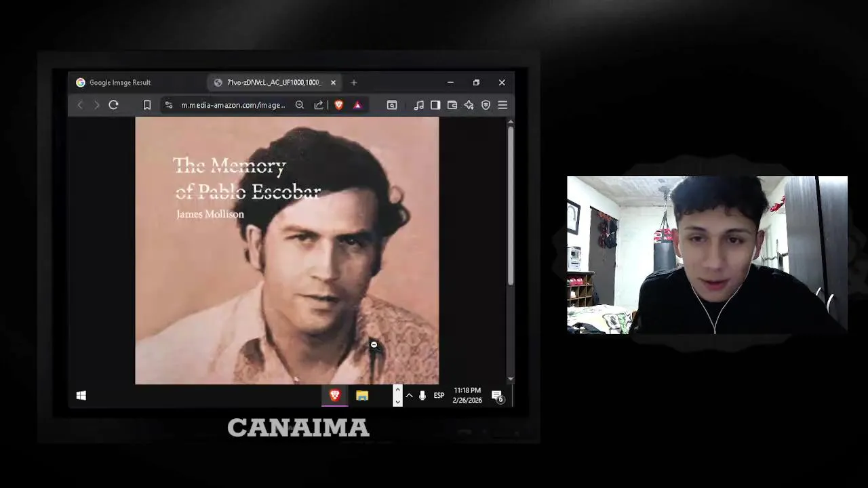The width and height of the screenshot is (868, 488).
Task: Open the page search toolbar icon
Action: (x=392, y=105)
